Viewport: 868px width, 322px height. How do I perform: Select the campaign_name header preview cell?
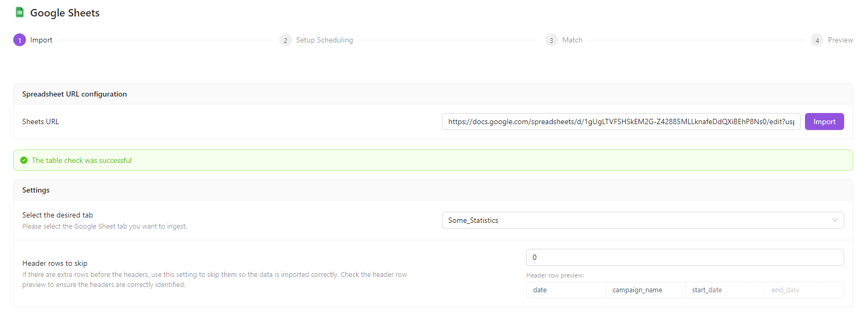(645, 290)
